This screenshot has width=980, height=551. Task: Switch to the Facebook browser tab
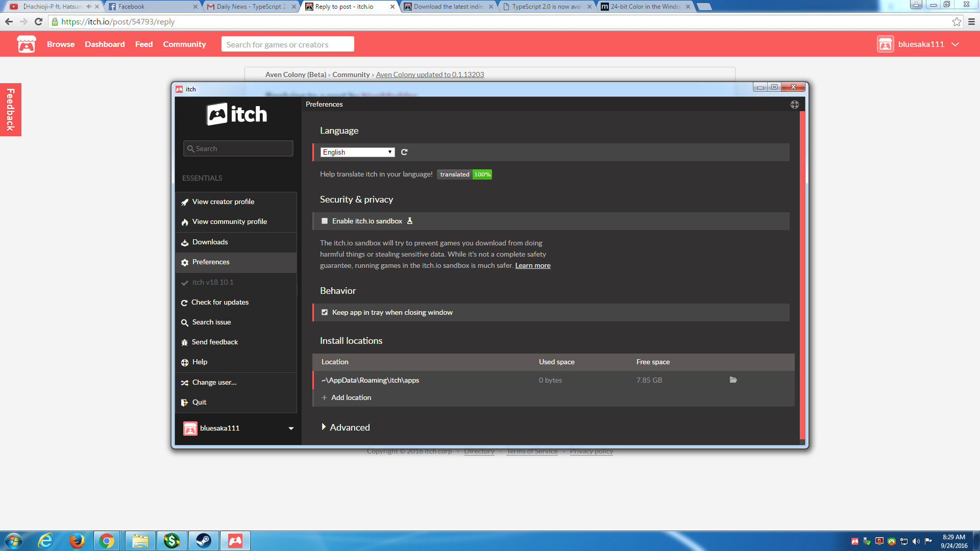pos(152,7)
